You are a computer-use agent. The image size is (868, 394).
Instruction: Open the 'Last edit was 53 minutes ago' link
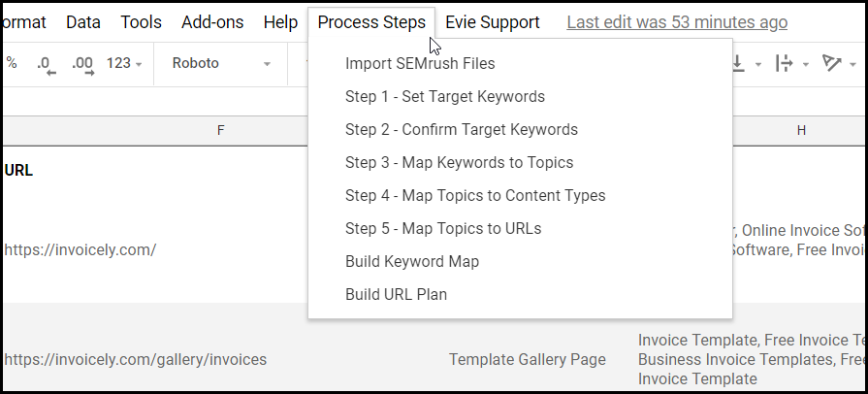(677, 22)
